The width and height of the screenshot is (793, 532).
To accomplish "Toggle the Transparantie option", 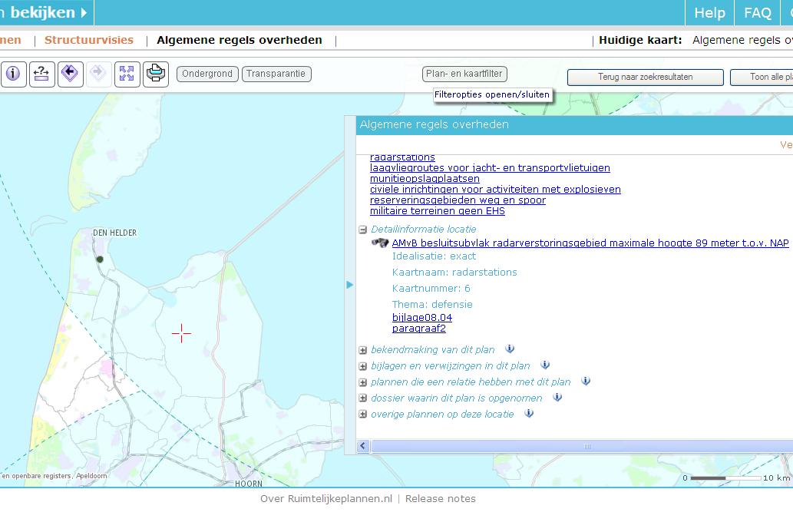I will 276,74.
